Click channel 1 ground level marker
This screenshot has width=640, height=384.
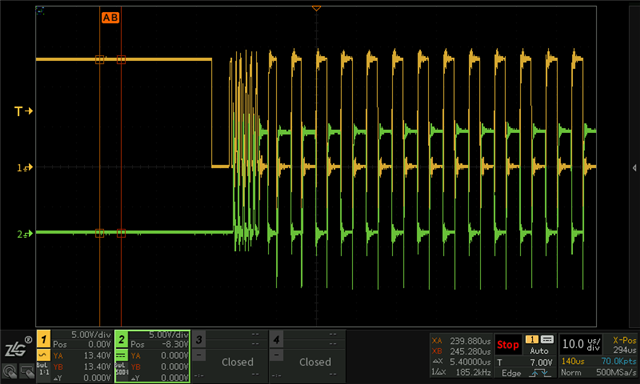point(24,167)
